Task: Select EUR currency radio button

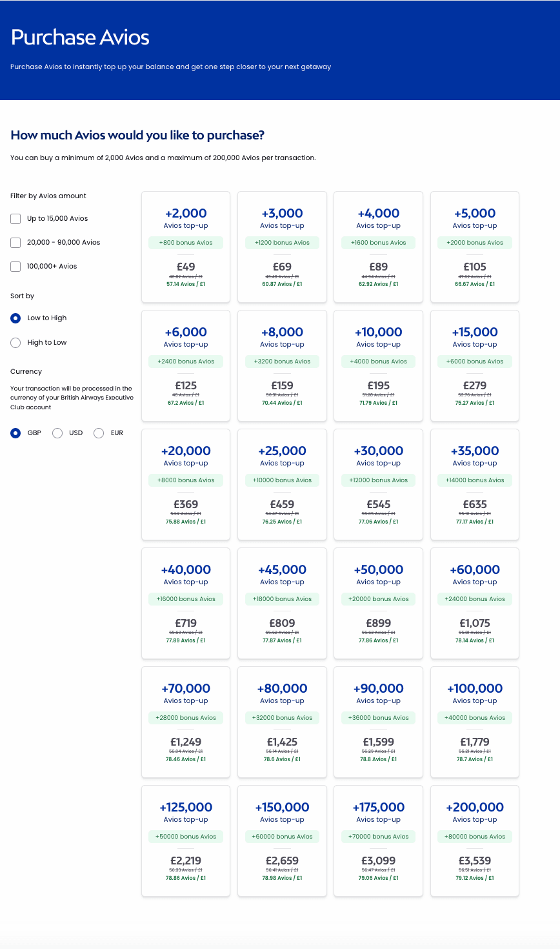Action: [99, 433]
